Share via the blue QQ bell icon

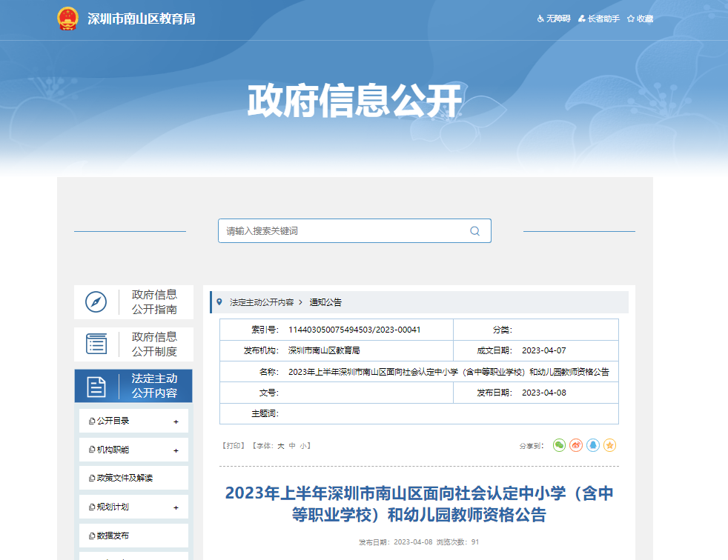[593, 445]
